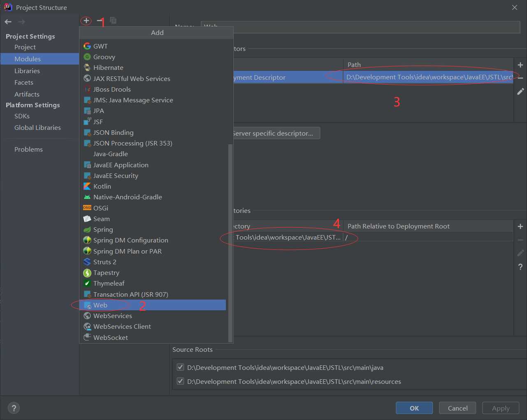The height and width of the screenshot is (420, 527).
Task: Choose JBoss Drools in the list
Action: [153, 89]
